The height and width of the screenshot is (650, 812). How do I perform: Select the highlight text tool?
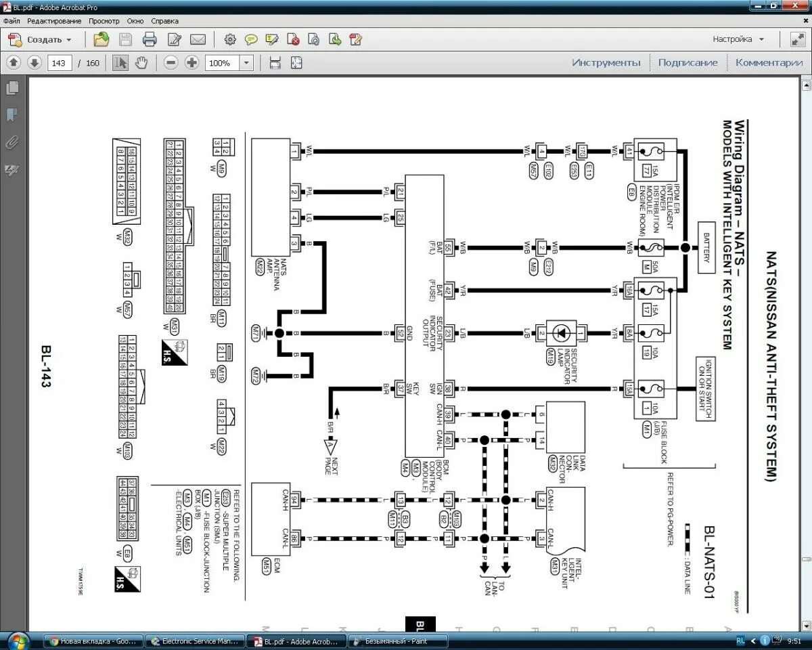[x=272, y=39]
